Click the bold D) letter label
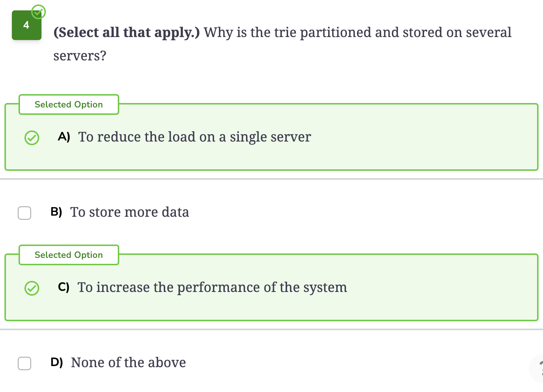The image size is (543, 392). (x=57, y=362)
